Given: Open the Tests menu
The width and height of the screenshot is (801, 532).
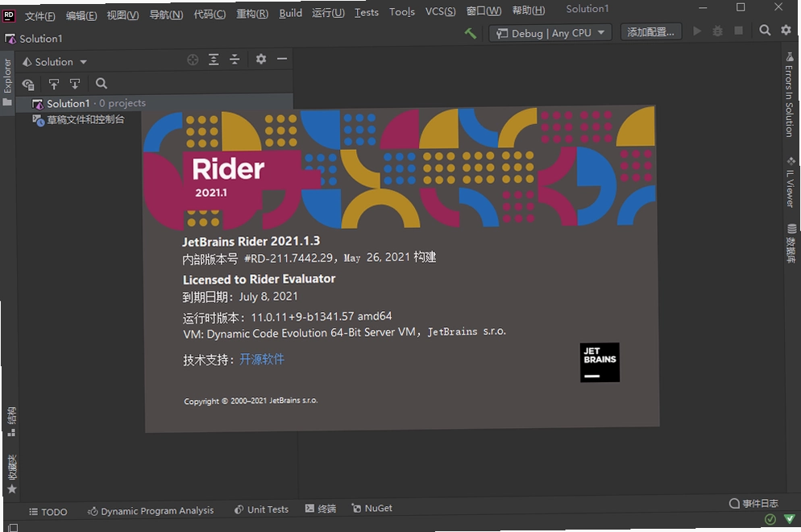Looking at the screenshot, I should (367, 12).
